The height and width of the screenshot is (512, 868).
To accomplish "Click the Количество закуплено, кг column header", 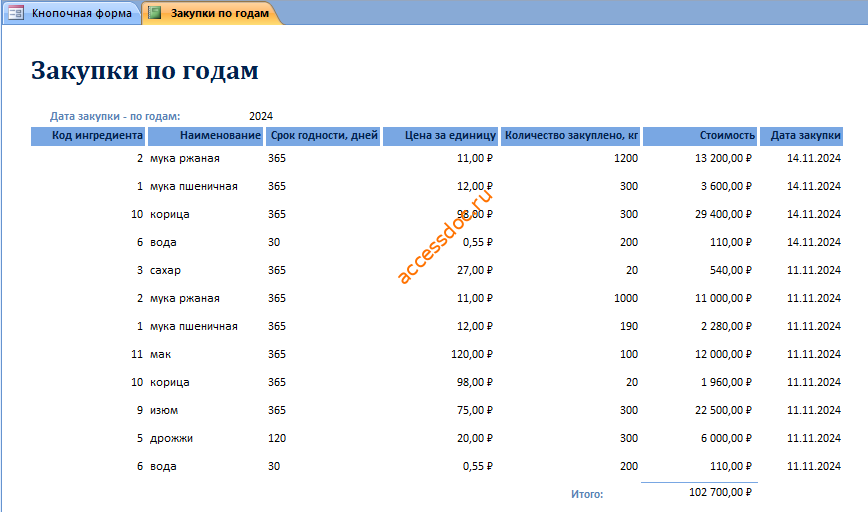I will (571, 136).
